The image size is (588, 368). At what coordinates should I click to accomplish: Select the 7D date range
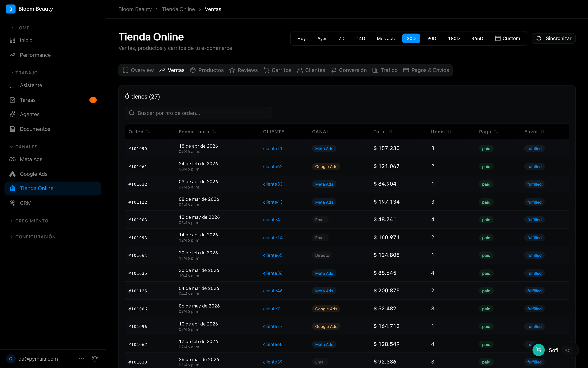click(341, 38)
